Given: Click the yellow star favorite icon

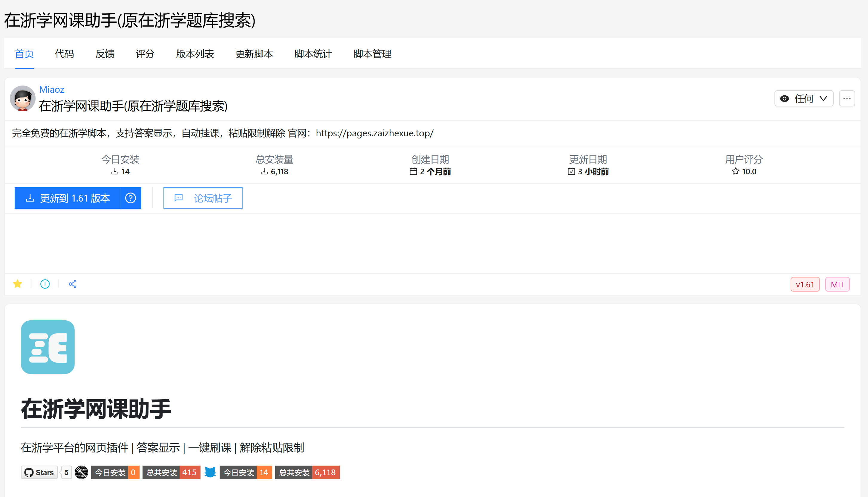Looking at the screenshot, I should [18, 284].
